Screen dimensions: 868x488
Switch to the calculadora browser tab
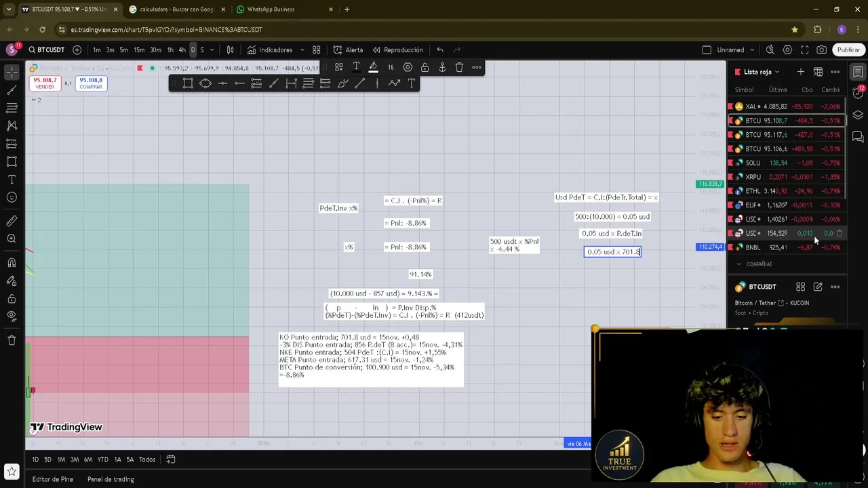176,9
